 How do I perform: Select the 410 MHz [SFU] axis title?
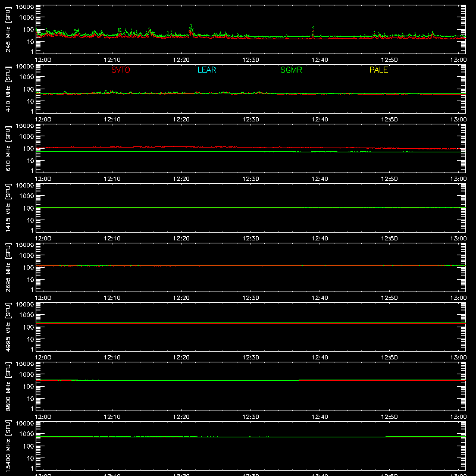click(x=8, y=89)
